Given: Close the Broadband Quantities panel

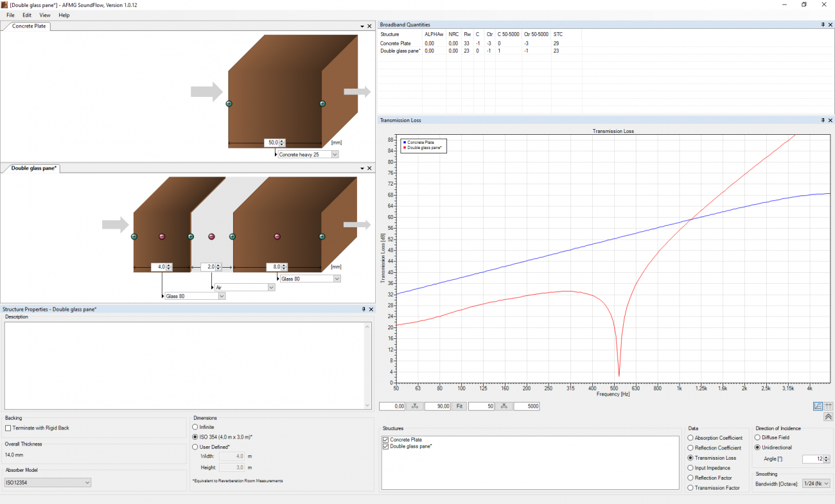Looking at the screenshot, I should click(x=830, y=24).
